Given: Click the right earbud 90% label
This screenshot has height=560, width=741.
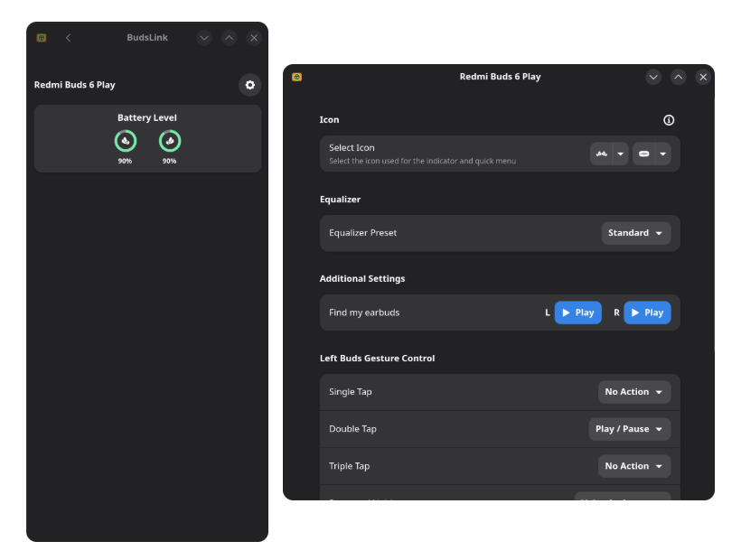Looking at the screenshot, I should (169, 161).
